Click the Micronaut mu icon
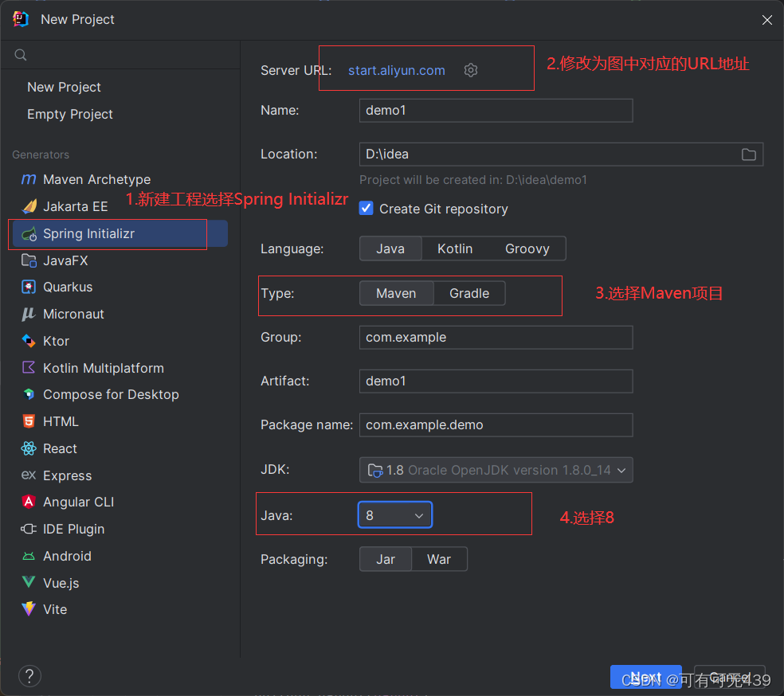 pos(29,314)
